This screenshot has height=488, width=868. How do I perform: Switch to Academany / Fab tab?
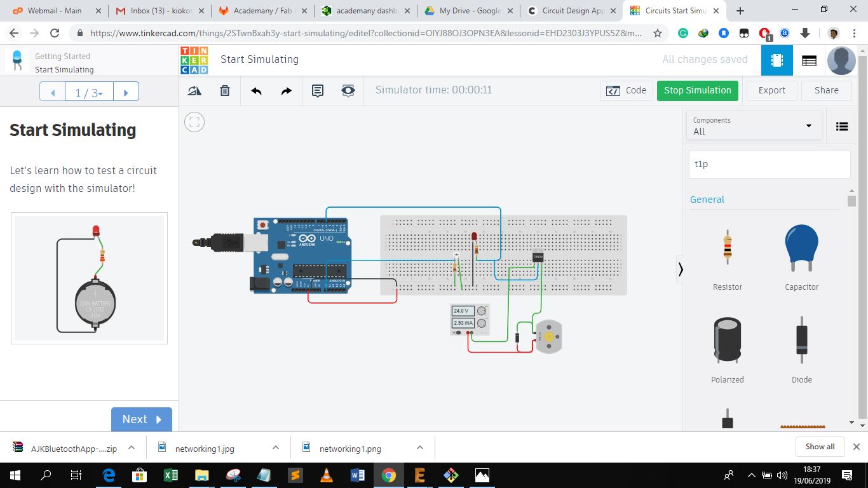(x=262, y=11)
